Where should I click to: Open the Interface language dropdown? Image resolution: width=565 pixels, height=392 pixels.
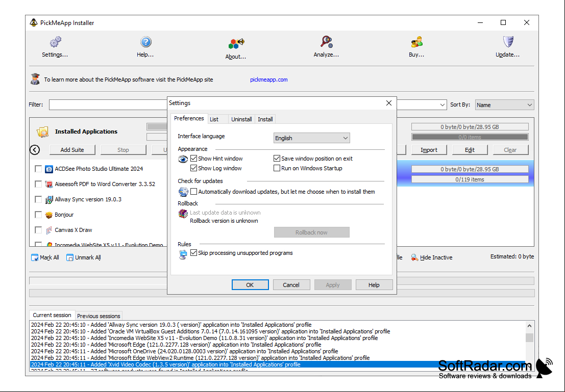312,138
